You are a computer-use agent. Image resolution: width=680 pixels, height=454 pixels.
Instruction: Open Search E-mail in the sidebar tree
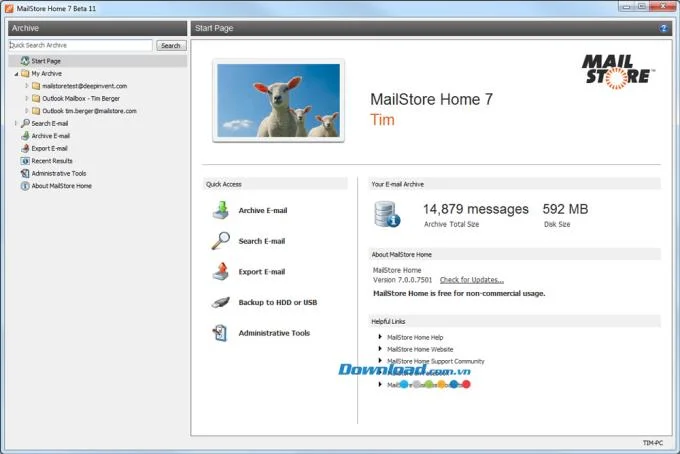pyautogui.click(x=50, y=124)
